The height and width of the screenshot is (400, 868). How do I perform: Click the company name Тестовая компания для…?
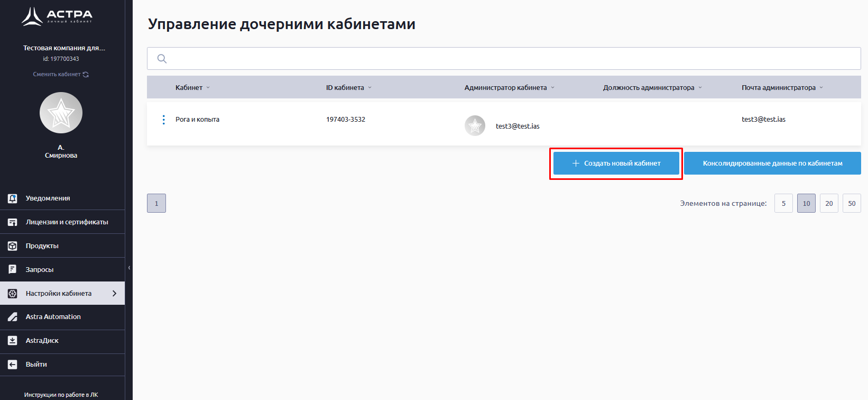tap(64, 48)
